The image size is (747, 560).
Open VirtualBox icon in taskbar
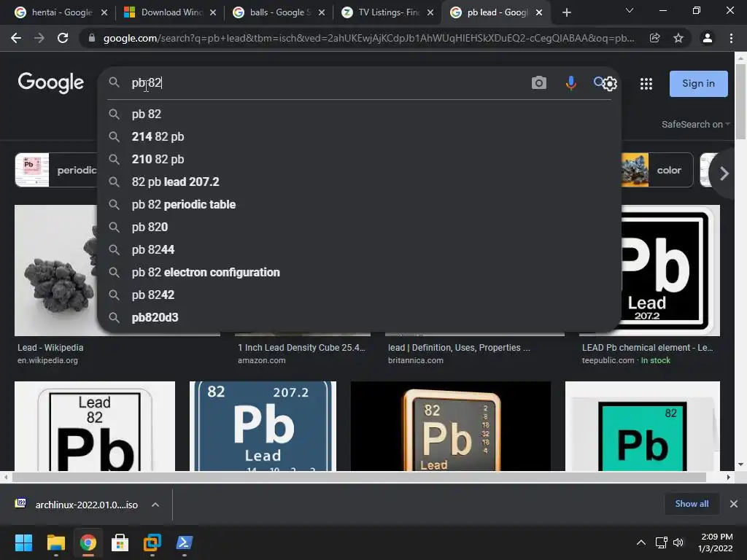[152, 542]
